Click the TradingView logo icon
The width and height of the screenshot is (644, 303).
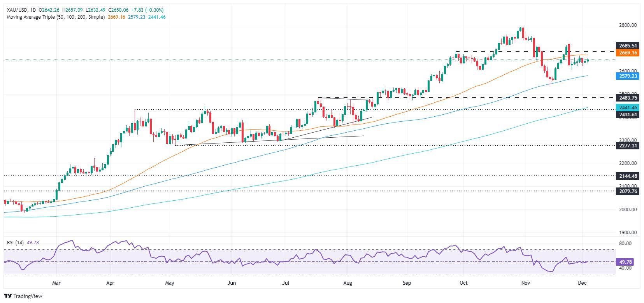point(8,296)
